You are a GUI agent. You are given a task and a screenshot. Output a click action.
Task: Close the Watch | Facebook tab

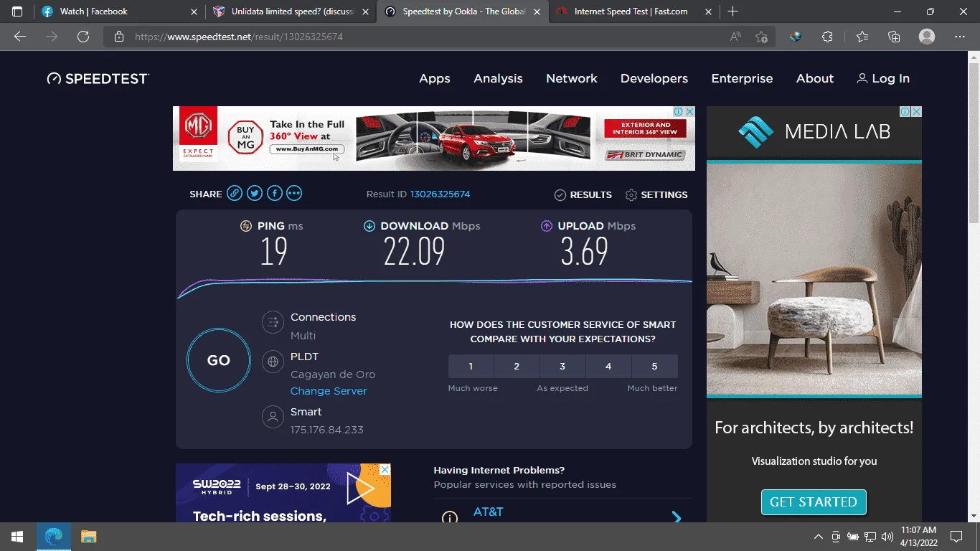point(194,11)
